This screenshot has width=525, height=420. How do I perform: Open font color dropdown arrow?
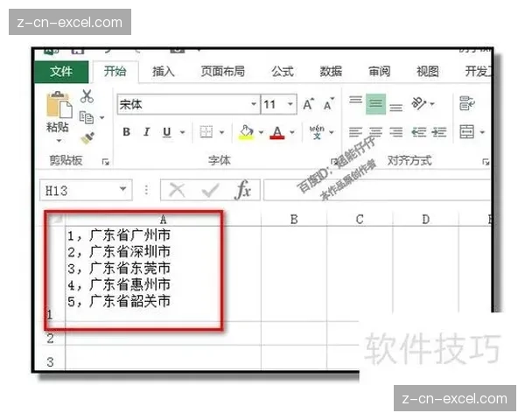[x=292, y=132]
